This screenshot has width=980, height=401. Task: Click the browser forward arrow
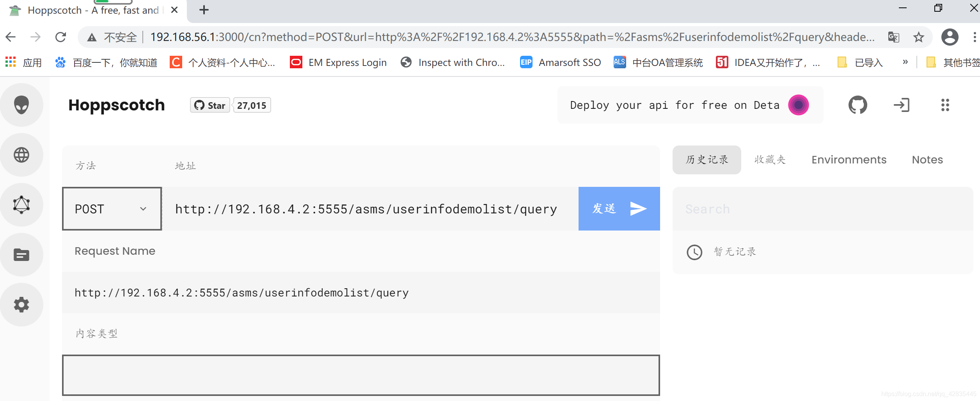point(36,37)
